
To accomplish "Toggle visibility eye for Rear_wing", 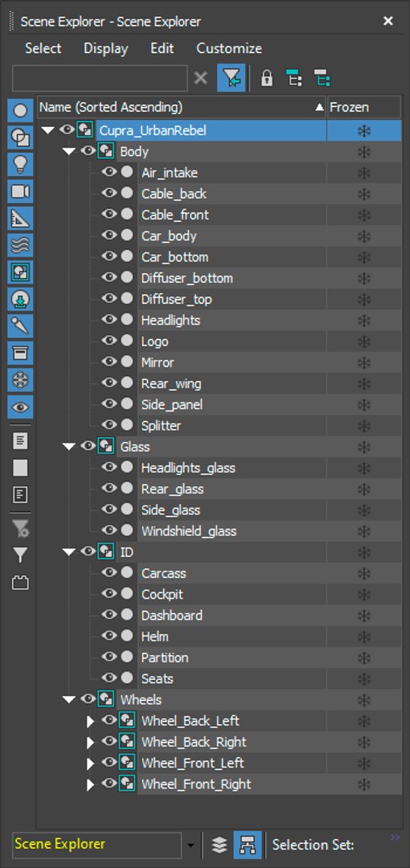I will pyautogui.click(x=109, y=383).
